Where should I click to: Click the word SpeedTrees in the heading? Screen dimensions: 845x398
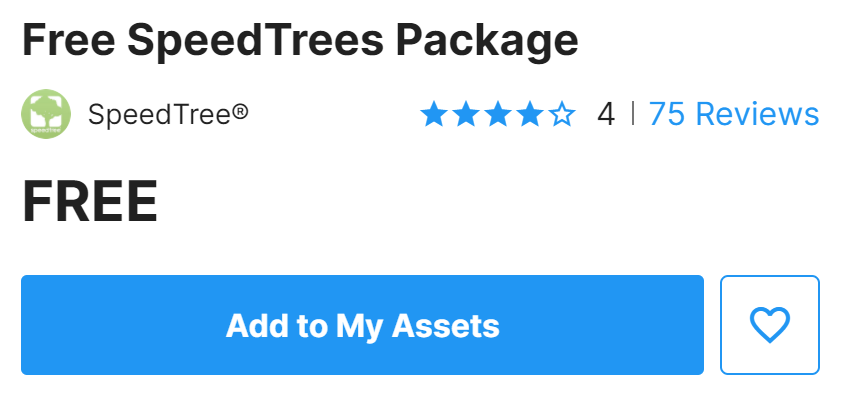[x=255, y=42]
